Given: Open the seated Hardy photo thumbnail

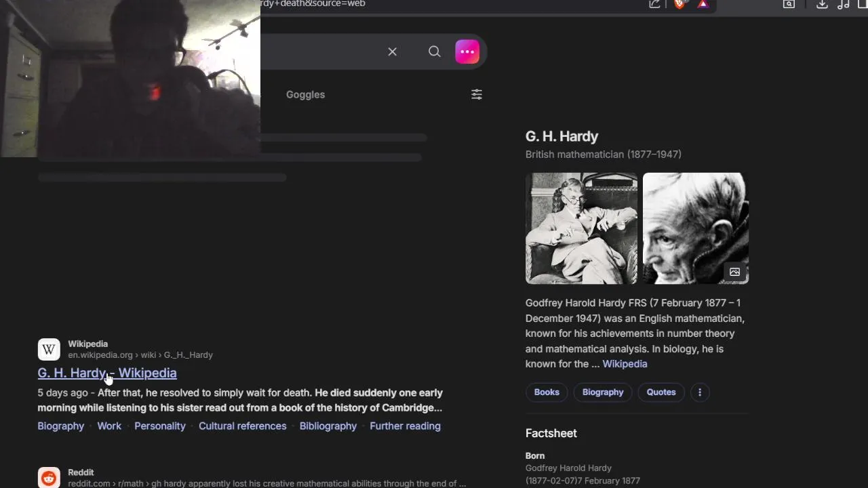Looking at the screenshot, I should [581, 228].
